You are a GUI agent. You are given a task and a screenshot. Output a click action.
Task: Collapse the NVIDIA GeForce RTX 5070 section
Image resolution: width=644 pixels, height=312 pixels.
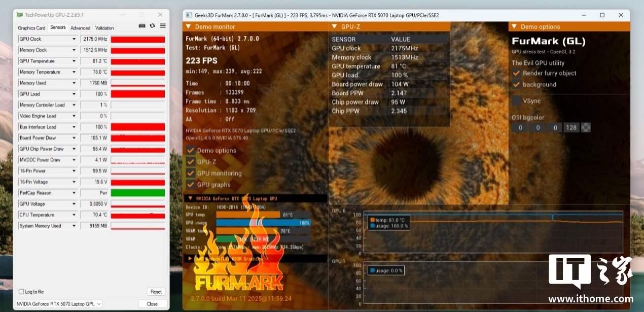point(190,198)
